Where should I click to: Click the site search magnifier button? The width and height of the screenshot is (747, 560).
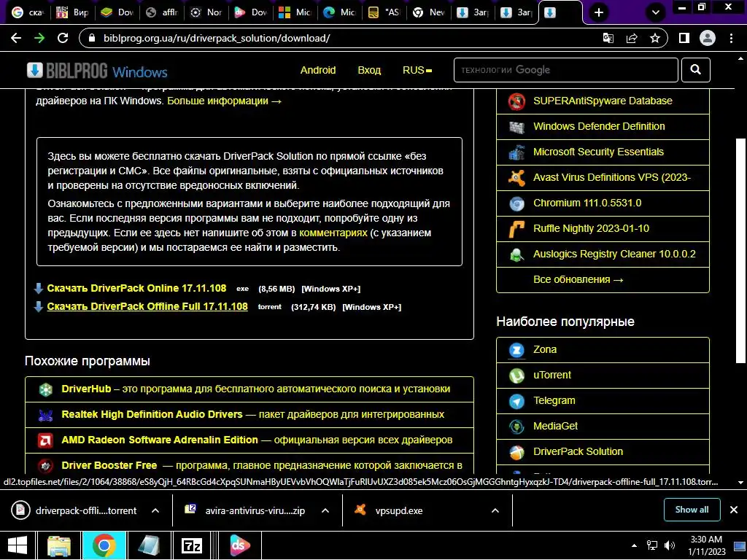click(695, 70)
